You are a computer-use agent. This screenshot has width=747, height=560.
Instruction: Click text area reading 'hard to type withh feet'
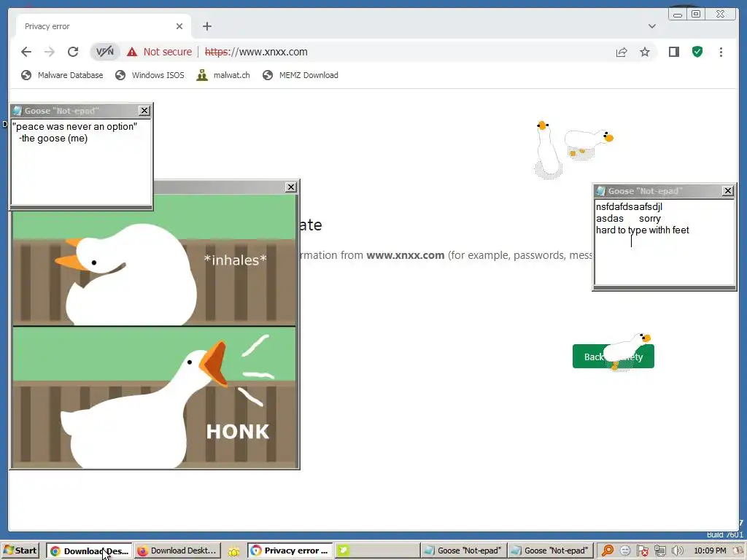click(665, 242)
